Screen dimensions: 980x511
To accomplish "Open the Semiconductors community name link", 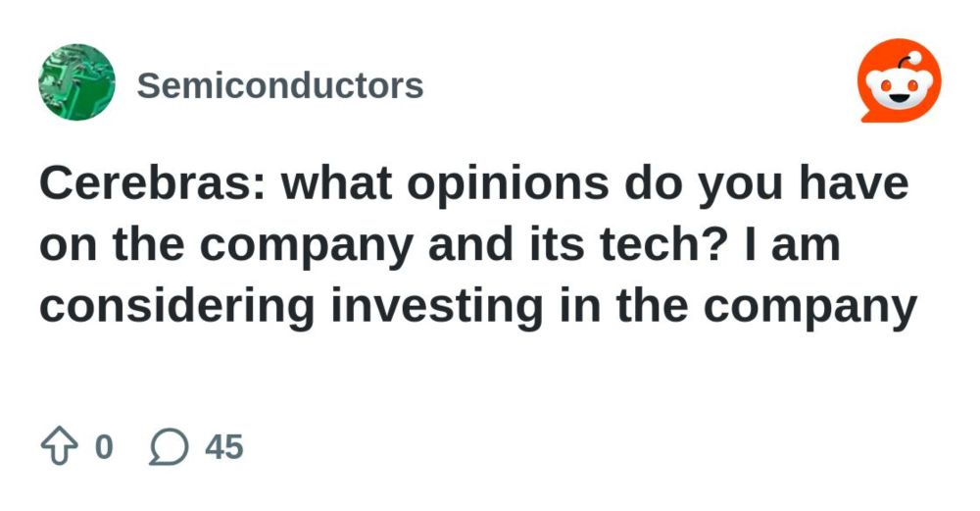I will pyautogui.click(x=280, y=85).
